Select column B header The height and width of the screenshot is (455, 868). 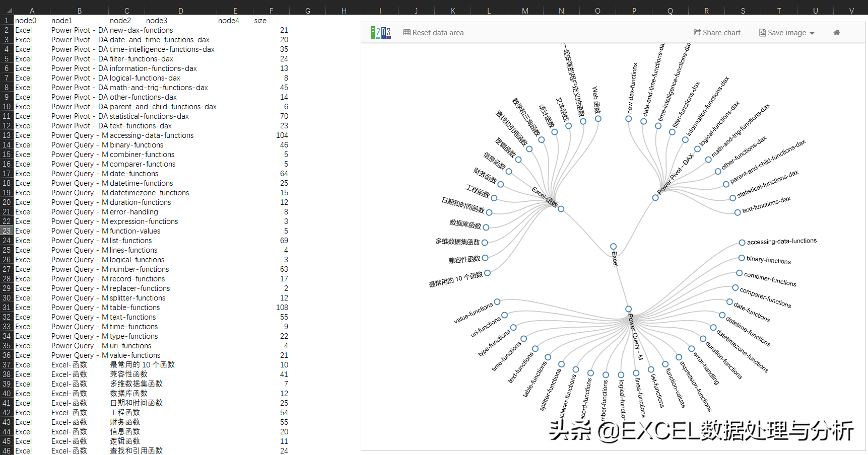click(79, 11)
